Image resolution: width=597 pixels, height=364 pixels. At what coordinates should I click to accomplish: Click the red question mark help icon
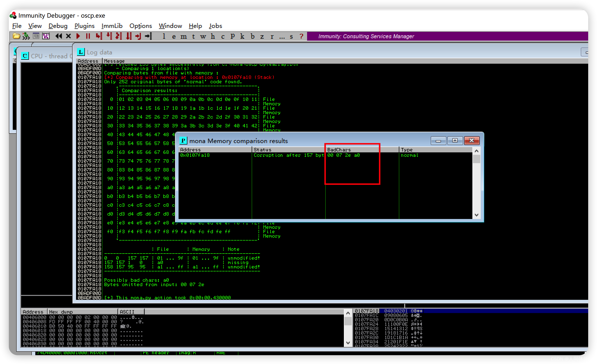tap(301, 36)
